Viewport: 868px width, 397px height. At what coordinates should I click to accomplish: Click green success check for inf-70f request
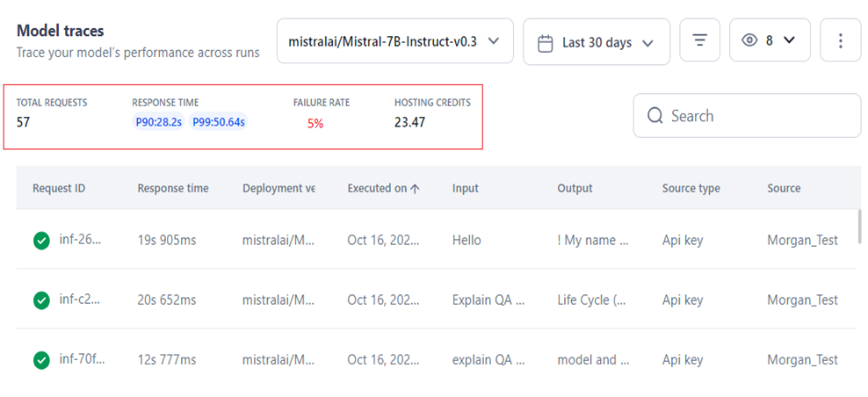coord(41,360)
